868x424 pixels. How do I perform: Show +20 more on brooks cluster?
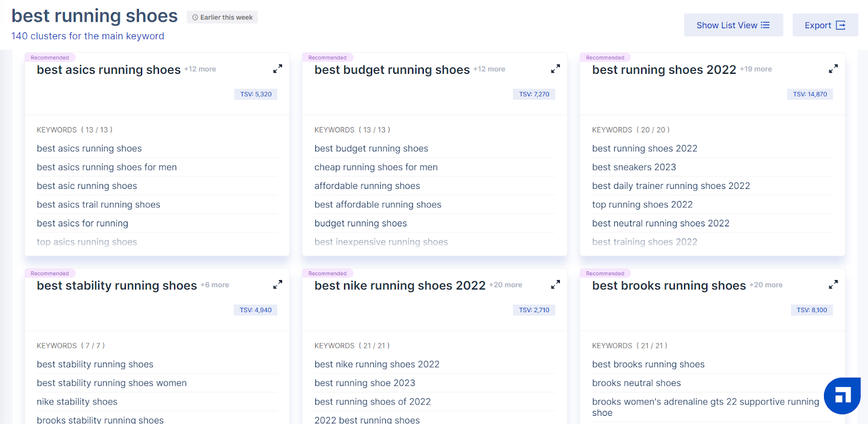(766, 285)
